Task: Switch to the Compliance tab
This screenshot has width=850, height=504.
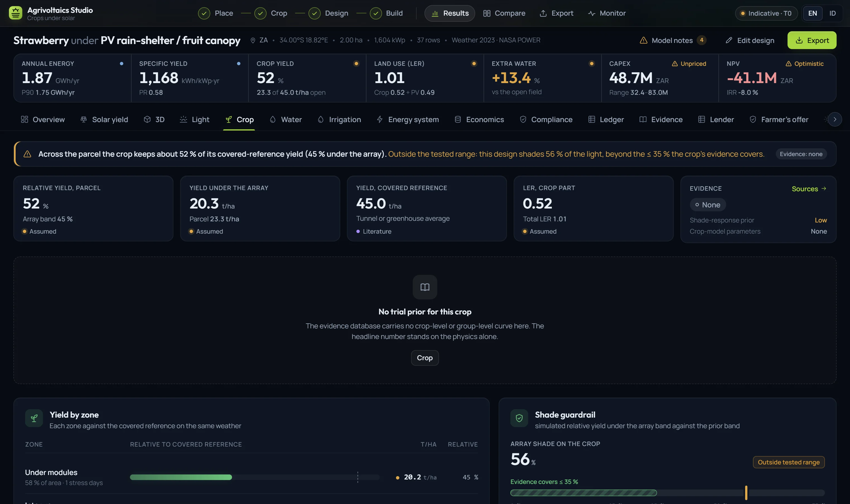Action: point(546,120)
